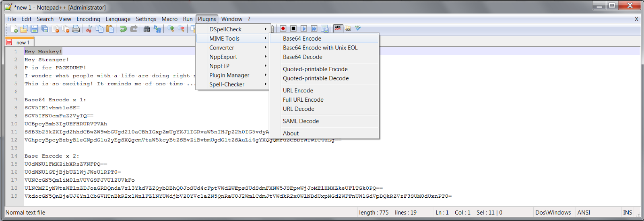Click the Zoom In magnifier icon
The image size is (644, 221).
pos(171,29)
